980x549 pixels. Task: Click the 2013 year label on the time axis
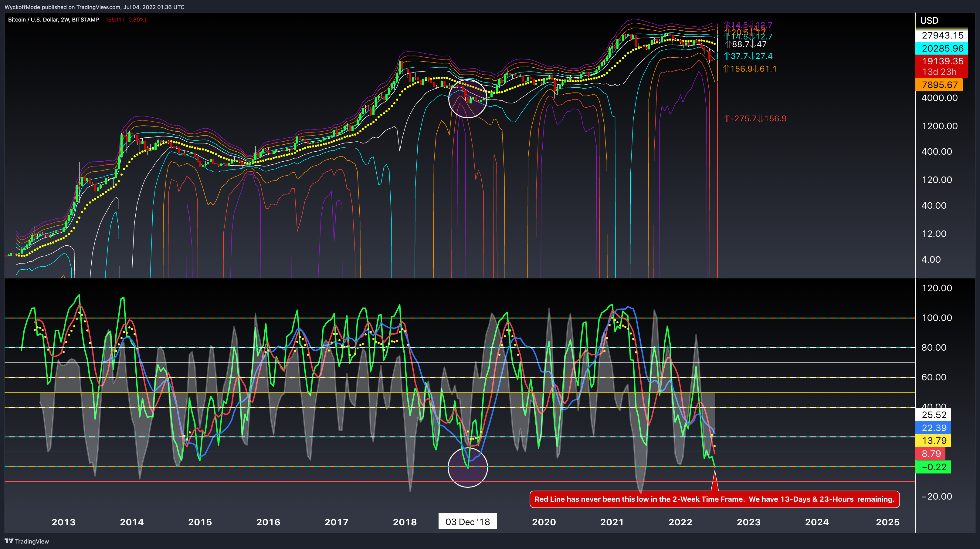point(63,522)
